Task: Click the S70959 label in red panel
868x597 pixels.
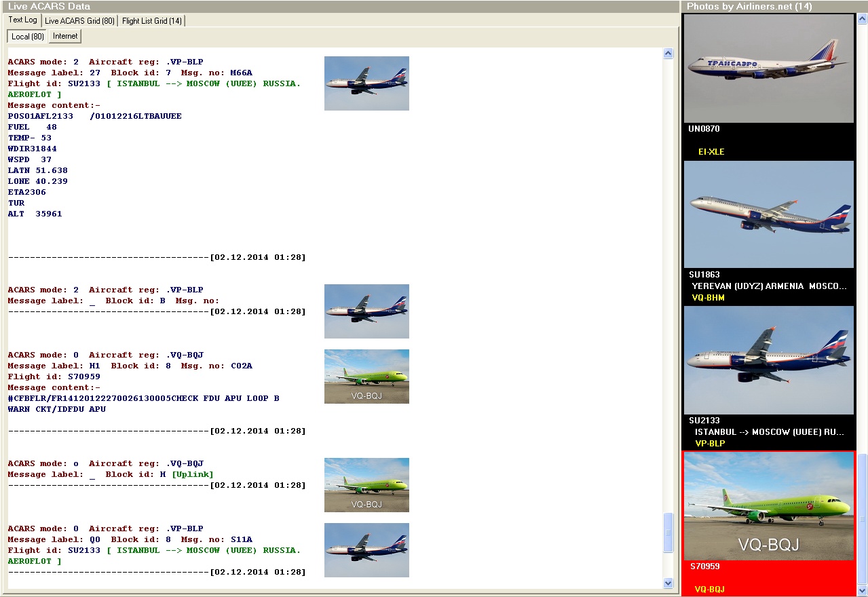Action: [x=705, y=566]
